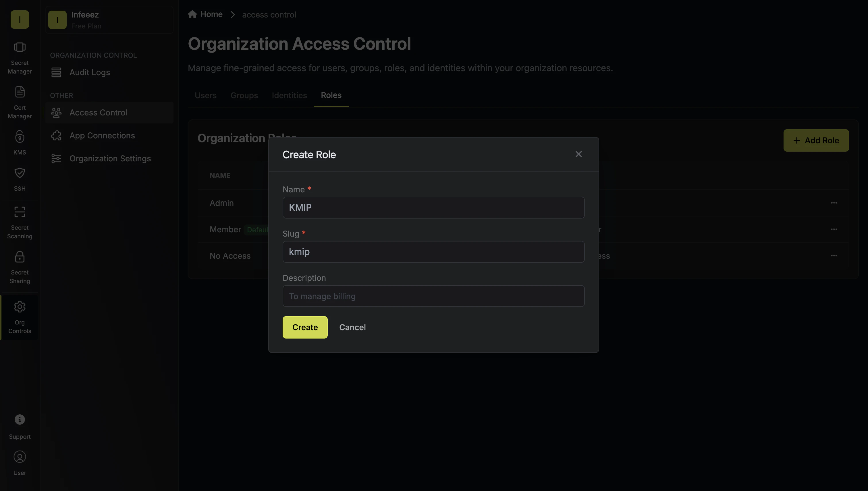Open SSH shield icon

[20, 173]
